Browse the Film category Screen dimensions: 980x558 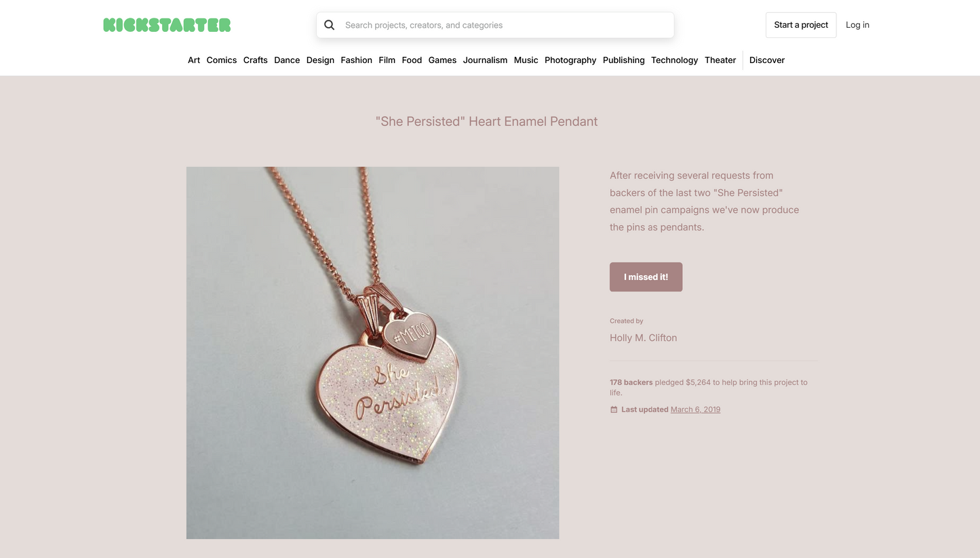[387, 60]
